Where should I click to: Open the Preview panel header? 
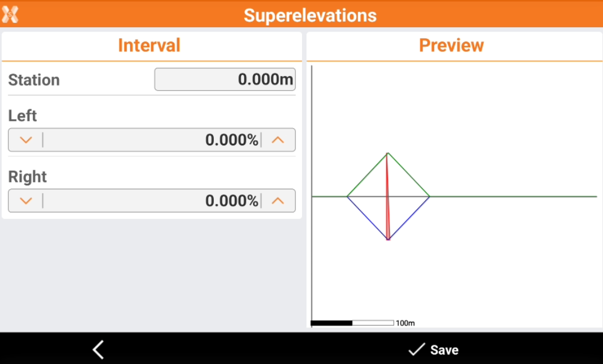[451, 46]
